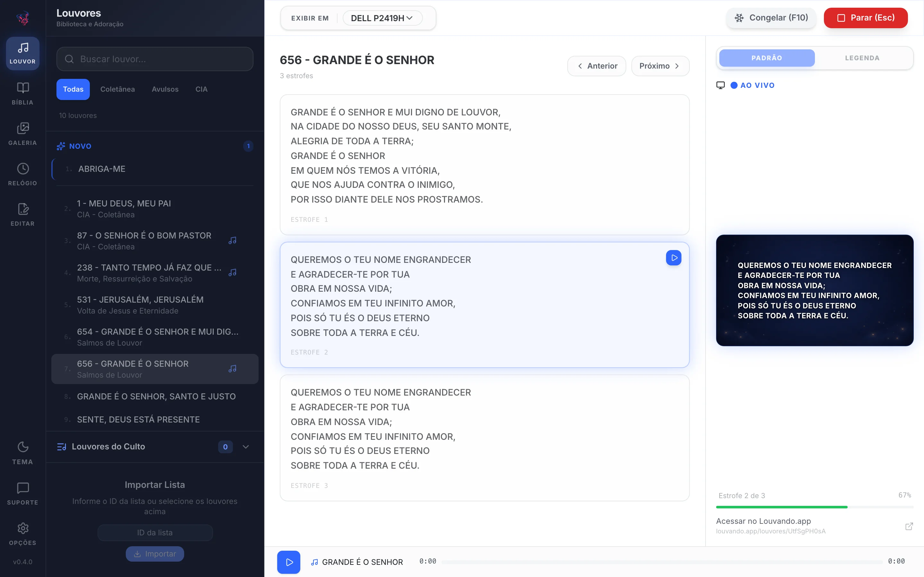Viewport: 924px width, 577px height.
Task: Click the Próximo button
Action: (x=660, y=66)
